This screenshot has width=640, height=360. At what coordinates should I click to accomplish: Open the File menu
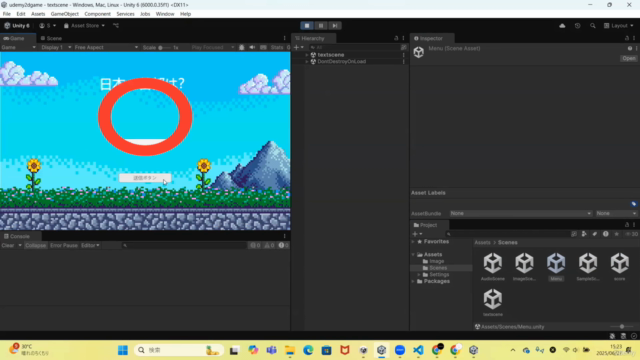(x=7, y=14)
